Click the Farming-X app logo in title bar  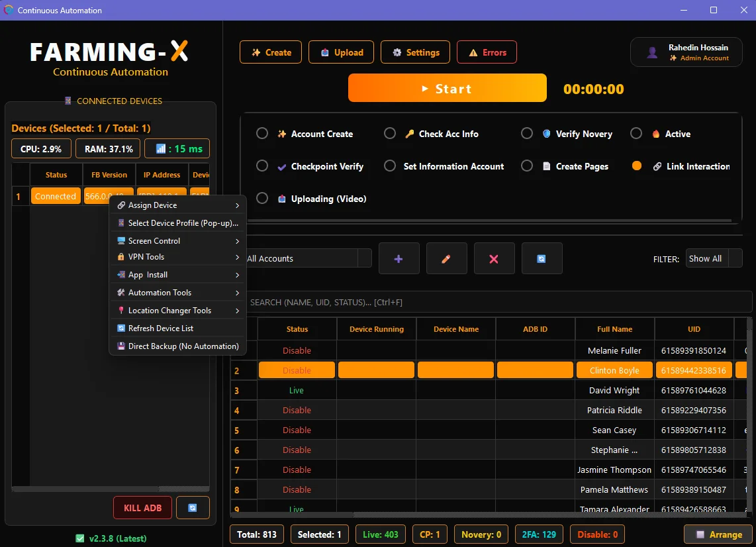pyautogui.click(x=8, y=10)
